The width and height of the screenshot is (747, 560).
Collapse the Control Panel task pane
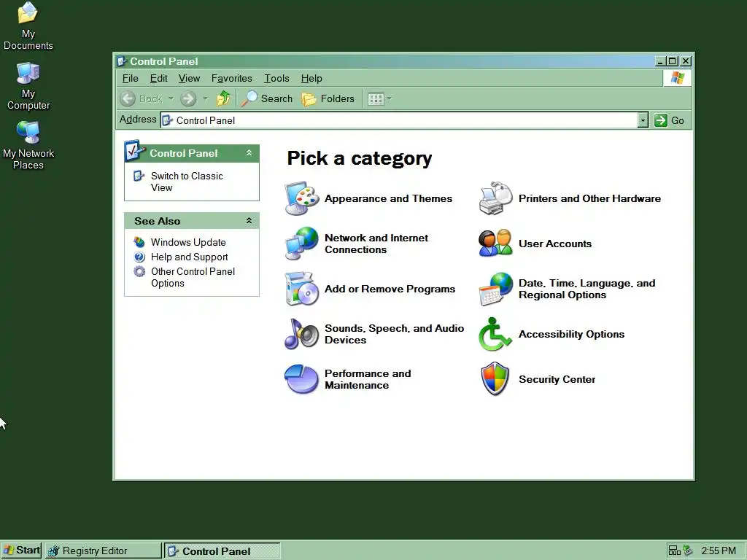249,153
